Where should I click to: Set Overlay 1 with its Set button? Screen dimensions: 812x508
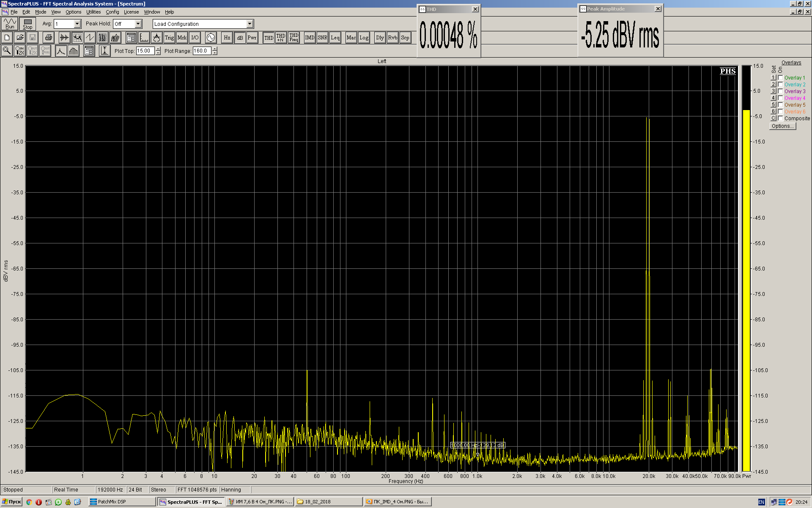(x=773, y=78)
